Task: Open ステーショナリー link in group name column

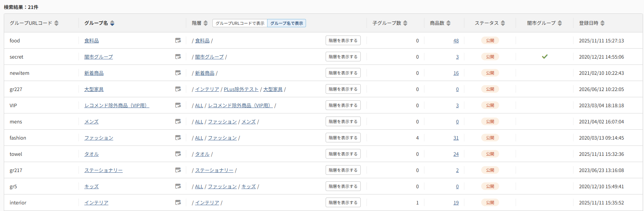Action: [104, 170]
